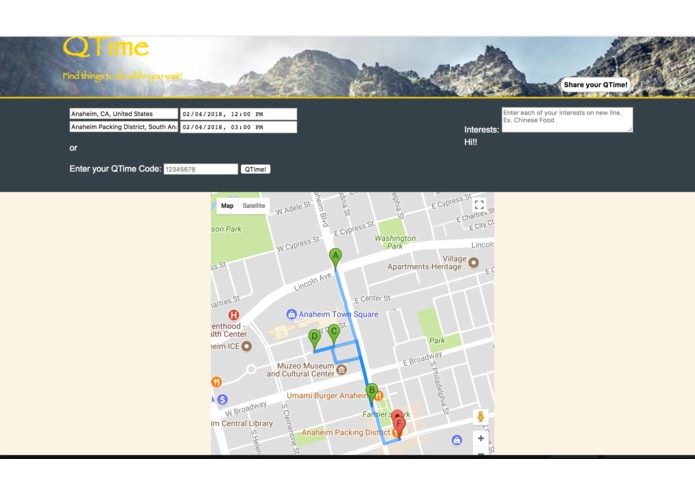The height and width of the screenshot is (494, 695).
Task: Click the 12:00 PM start datetime field
Action: (x=238, y=114)
